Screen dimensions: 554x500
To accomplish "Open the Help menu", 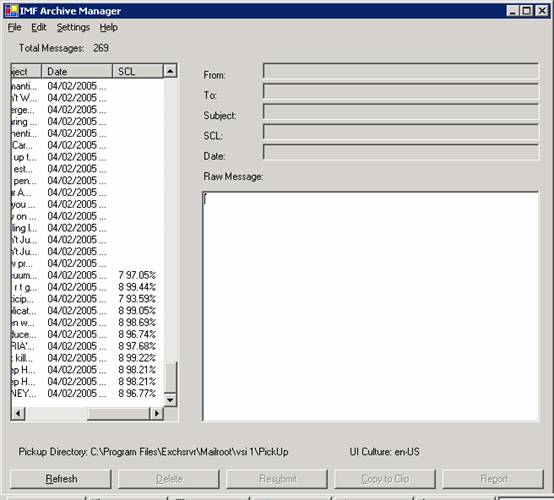I will (108, 27).
